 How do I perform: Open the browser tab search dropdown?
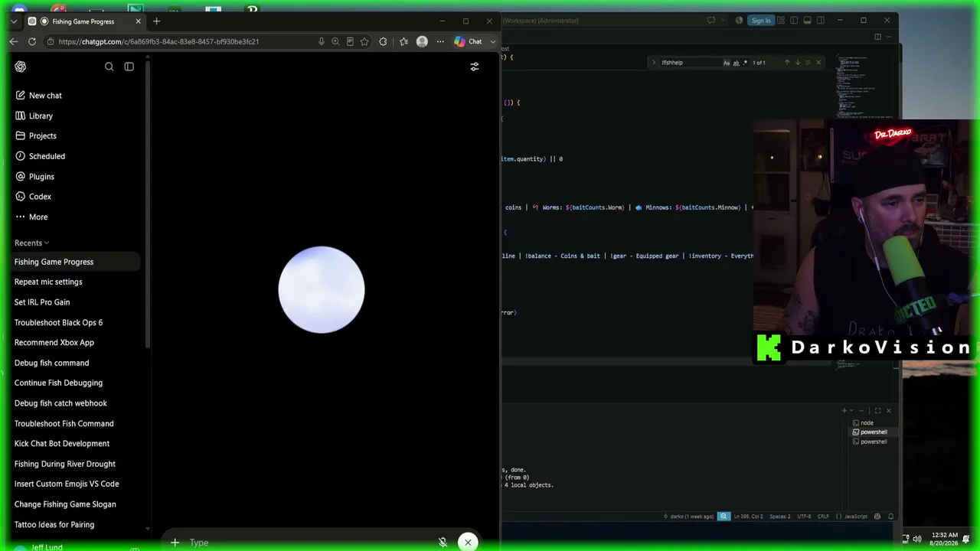(14, 21)
